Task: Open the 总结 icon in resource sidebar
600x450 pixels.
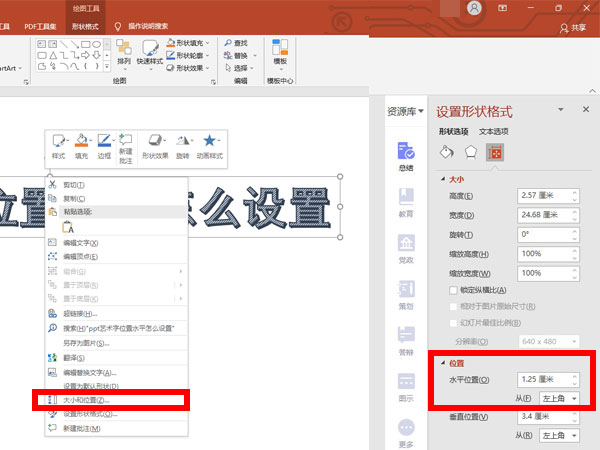Action: [x=406, y=156]
